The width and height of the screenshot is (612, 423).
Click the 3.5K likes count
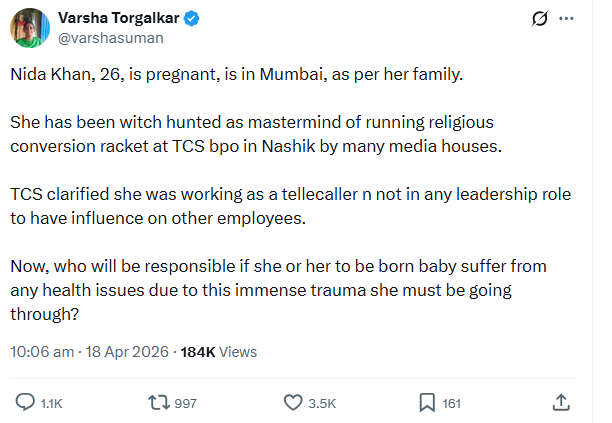click(322, 403)
